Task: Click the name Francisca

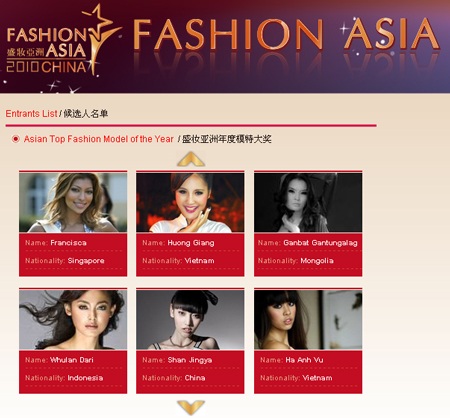Action: [x=68, y=243]
